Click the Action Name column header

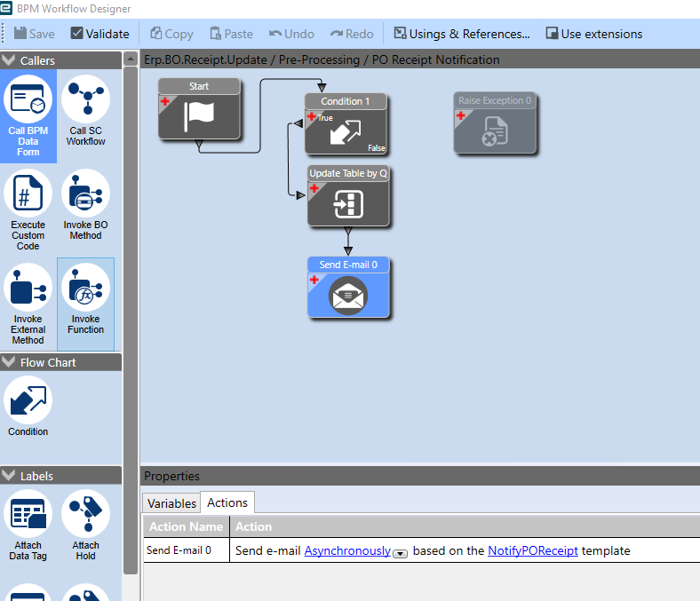click(x=187, y=526)
